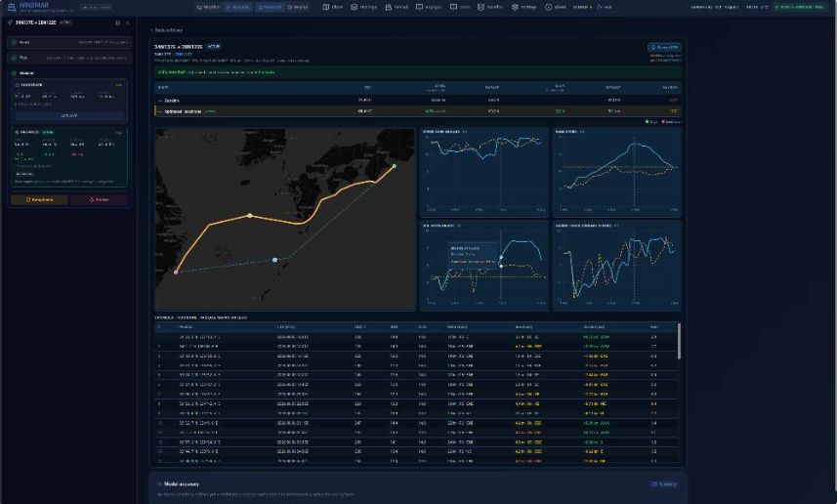
Task: Click the white waypoint on the orange route
Action: click(250, 216)
